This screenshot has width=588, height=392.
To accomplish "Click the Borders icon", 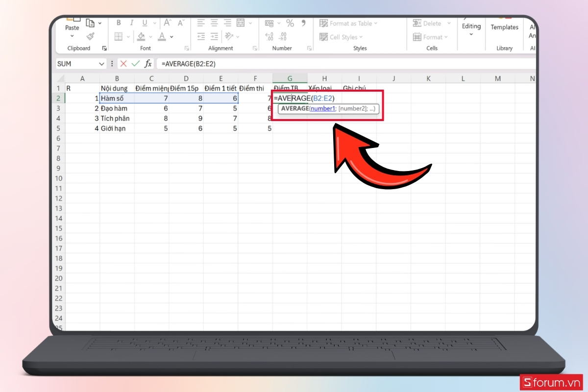I will point(119,36).
